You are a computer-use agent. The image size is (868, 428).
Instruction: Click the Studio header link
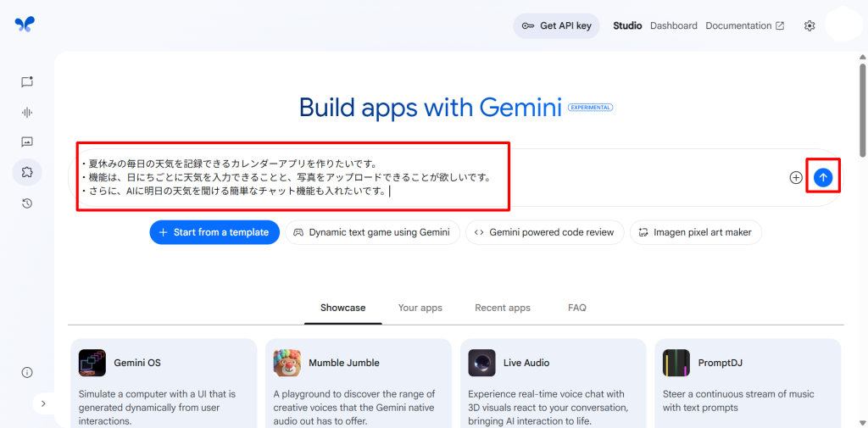[x=627, y=26]
